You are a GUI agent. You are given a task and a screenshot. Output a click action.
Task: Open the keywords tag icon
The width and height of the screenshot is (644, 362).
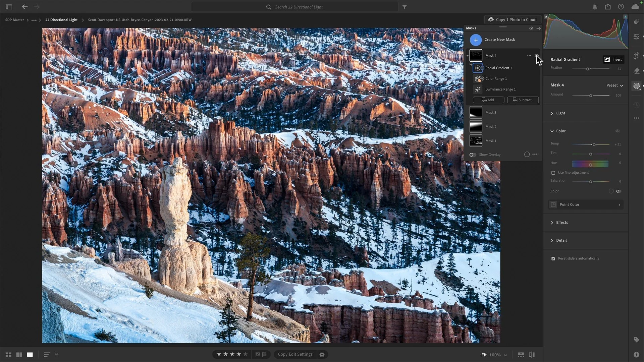(x=636, y=340)
